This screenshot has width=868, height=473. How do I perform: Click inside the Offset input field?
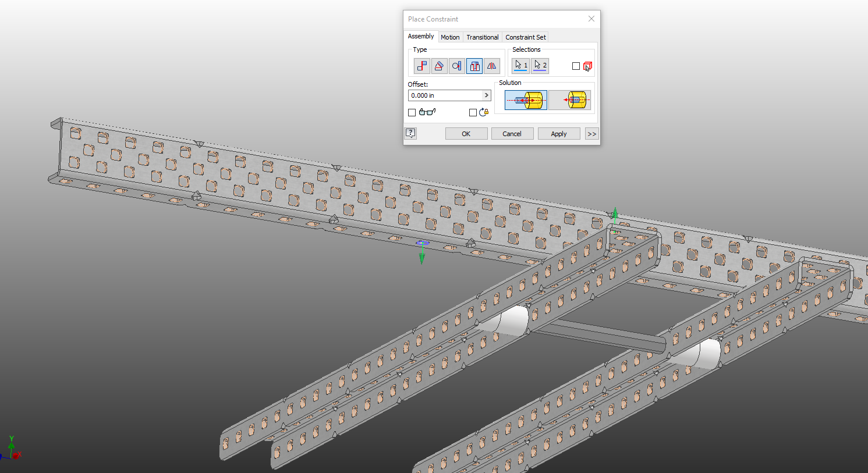pos(445,95)
